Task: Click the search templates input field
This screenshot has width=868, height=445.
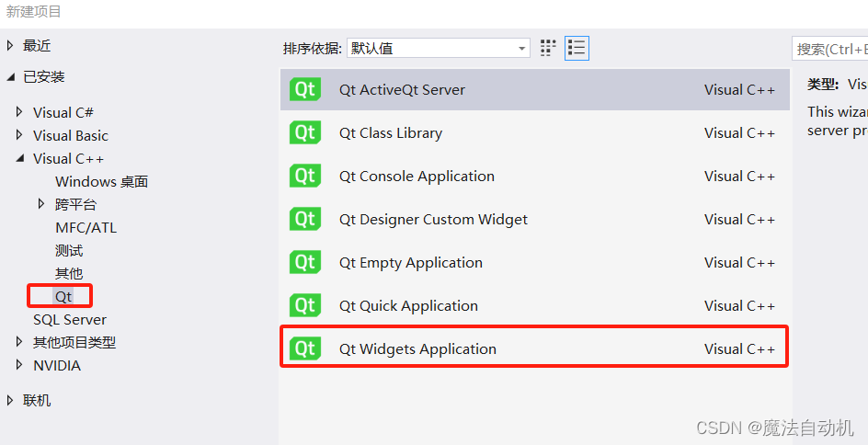Action: coord(829,49)
